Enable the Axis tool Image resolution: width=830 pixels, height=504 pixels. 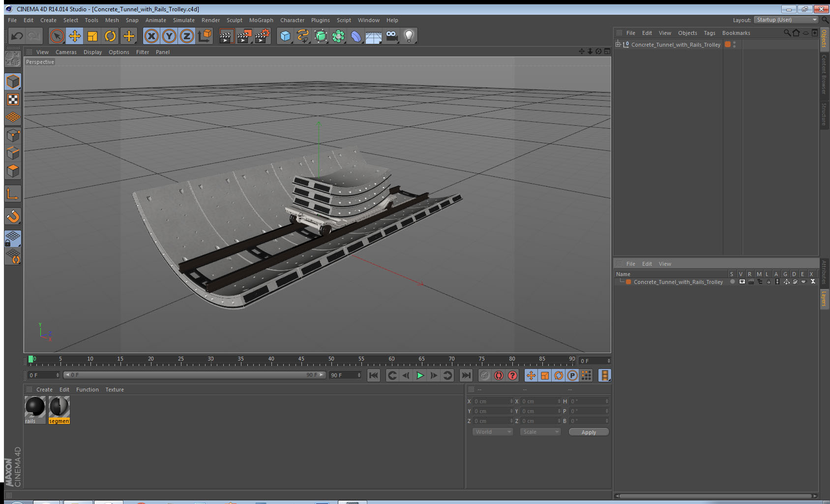click(13, 194)
